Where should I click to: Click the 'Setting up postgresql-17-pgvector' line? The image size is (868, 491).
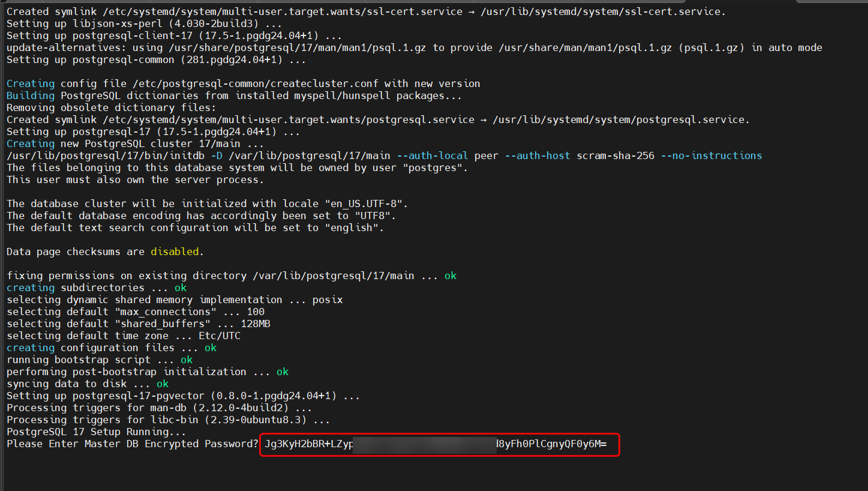(x=183, y=396)
